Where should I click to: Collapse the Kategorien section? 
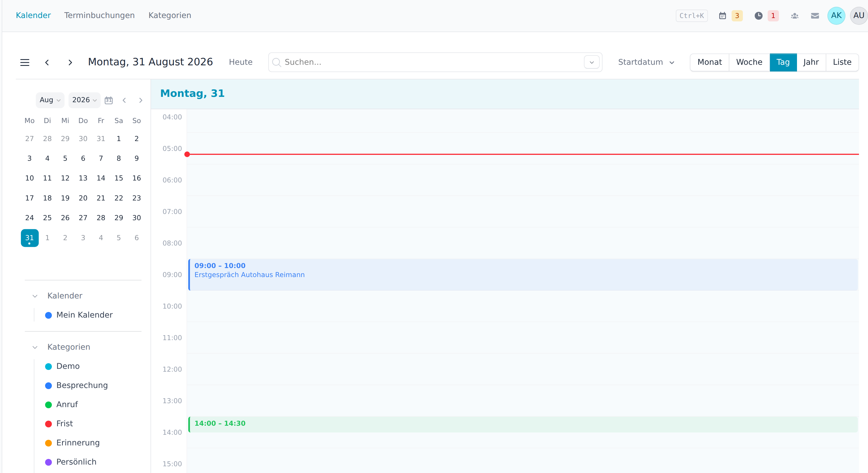(x=35, y=347)
